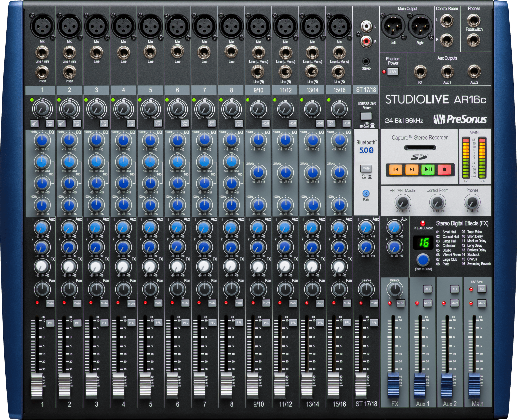Grab the Main fader cap

[474, 385]
